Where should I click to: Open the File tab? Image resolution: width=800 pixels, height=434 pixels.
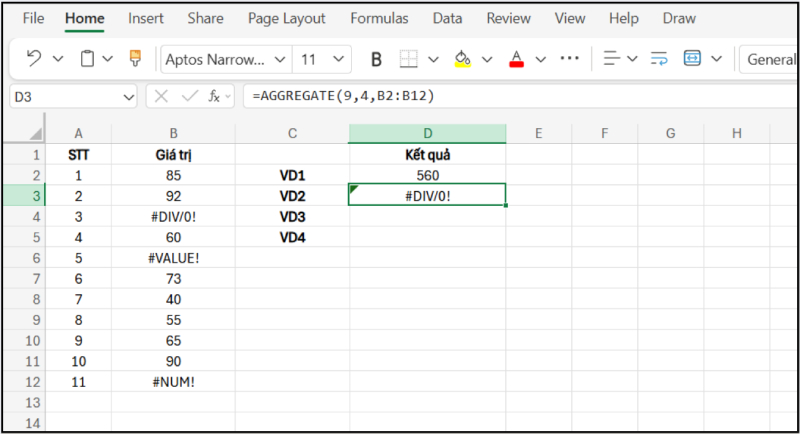point(33,18)
